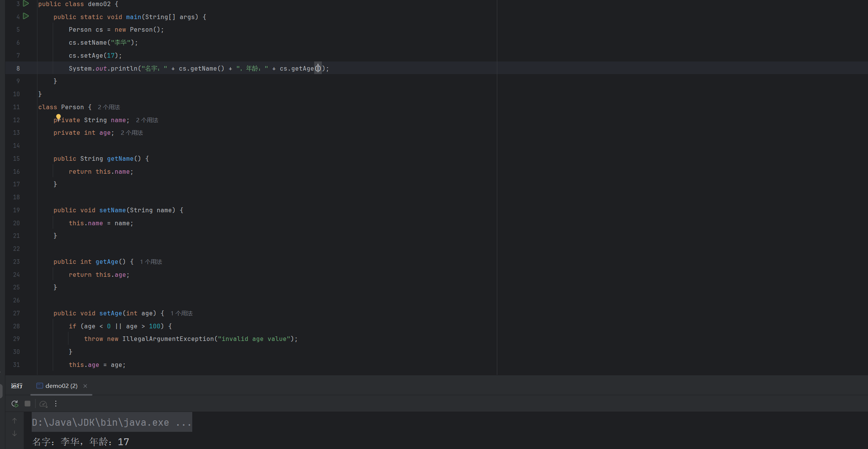Click the 'return this.age;' line
This screenshot has width=868, height=449.
point(99,275)
